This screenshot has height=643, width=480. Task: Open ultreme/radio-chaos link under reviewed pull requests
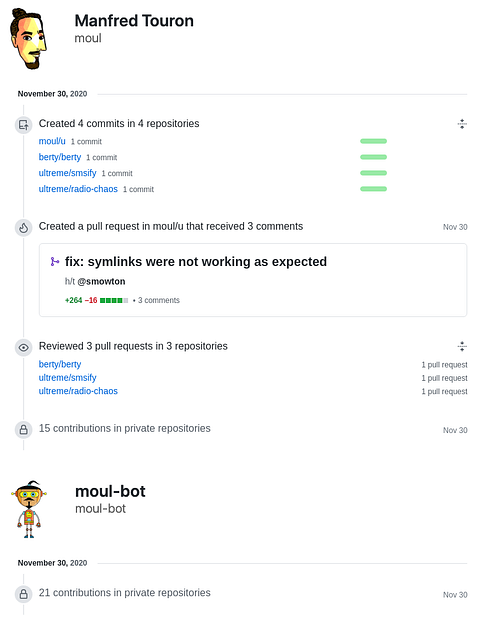pyautogui.click(x=78, y=391)
